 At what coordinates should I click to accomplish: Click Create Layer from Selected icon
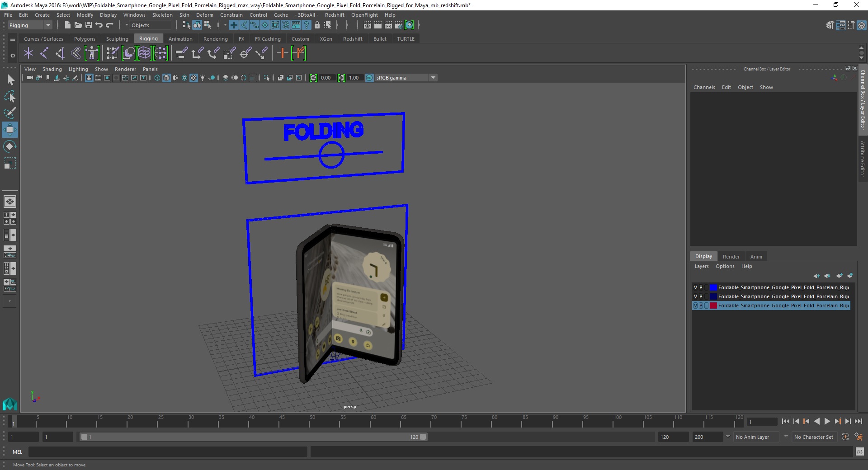[850, 276]
